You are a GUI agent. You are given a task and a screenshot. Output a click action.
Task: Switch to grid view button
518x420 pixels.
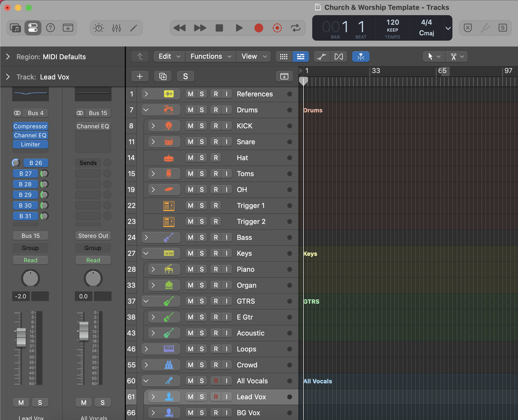click(284, 57)
